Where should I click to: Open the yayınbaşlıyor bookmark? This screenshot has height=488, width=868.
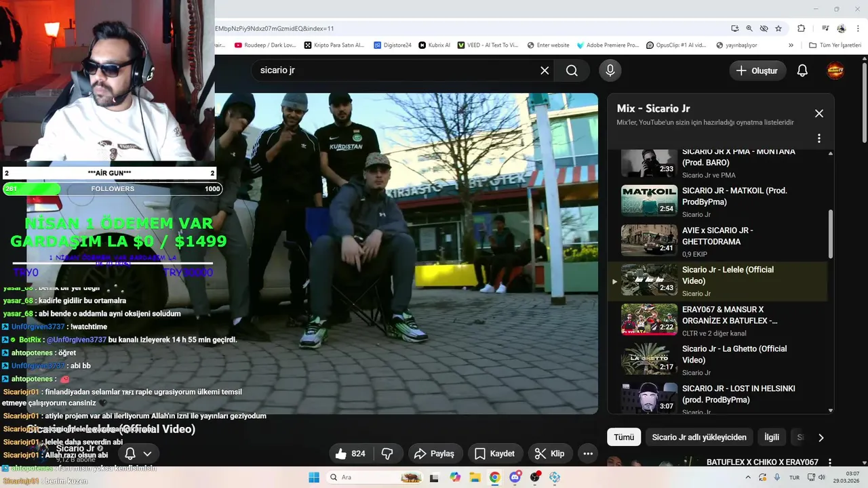pos(736,45)
